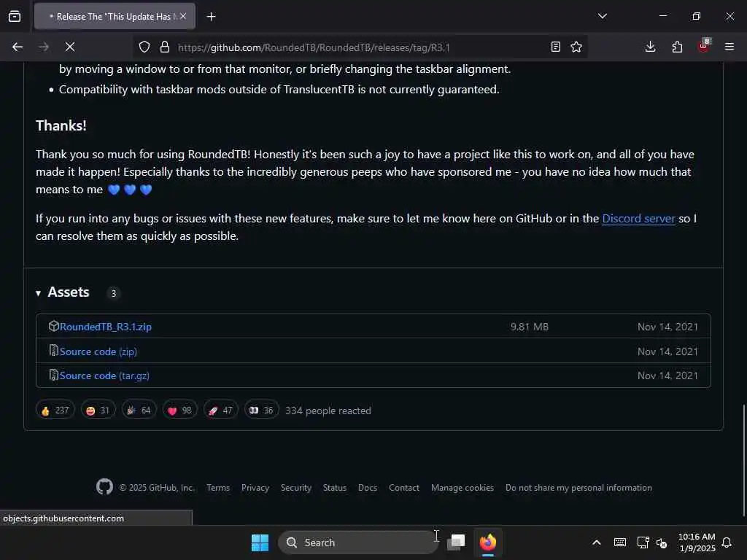Screen dimensions: 747x560
Task: Open the clock showing 10:16 AM
Action: (x=697, y=542)
